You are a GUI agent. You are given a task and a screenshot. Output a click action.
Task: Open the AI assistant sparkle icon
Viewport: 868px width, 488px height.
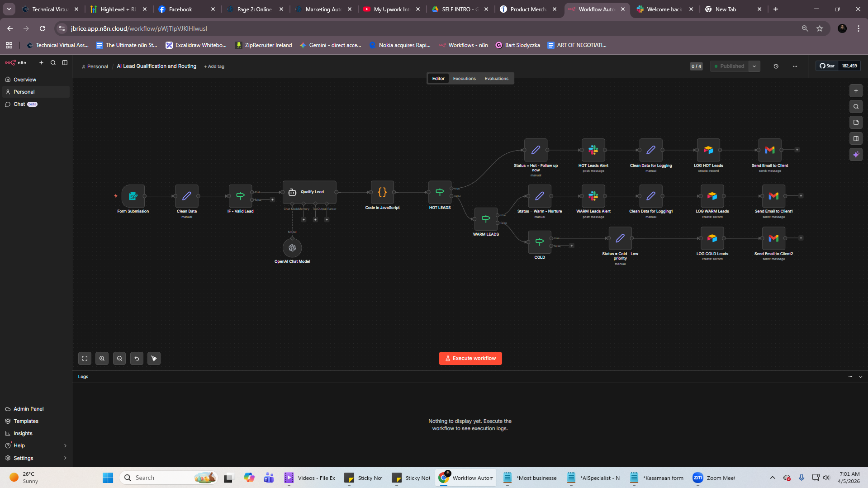[x=856, y=154]
